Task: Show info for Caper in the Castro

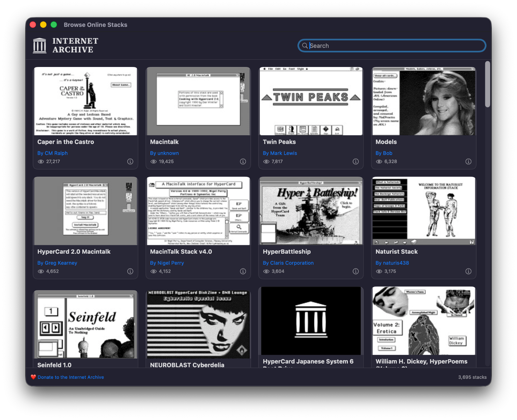Action: click(x=130, y=161)
